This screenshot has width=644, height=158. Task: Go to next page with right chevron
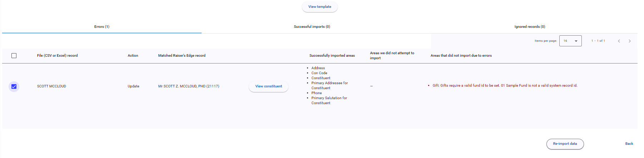629,41
